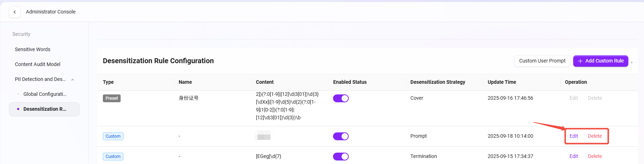Edit the Prompt strategy custom rule
644x164 pixels.
(x=574, y=136)
